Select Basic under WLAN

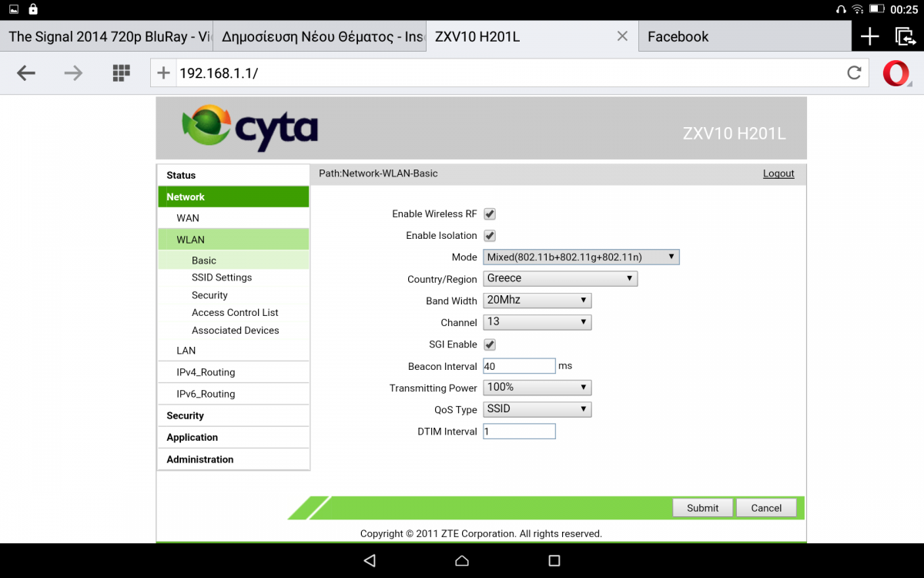pyautogui.click(x=233, y=260)
